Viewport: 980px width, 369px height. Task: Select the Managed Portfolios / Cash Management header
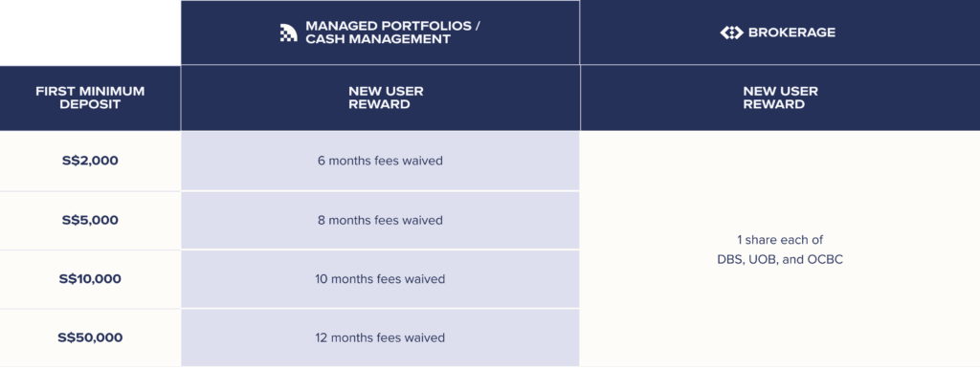pyautogui.click(x=380, y=33)
